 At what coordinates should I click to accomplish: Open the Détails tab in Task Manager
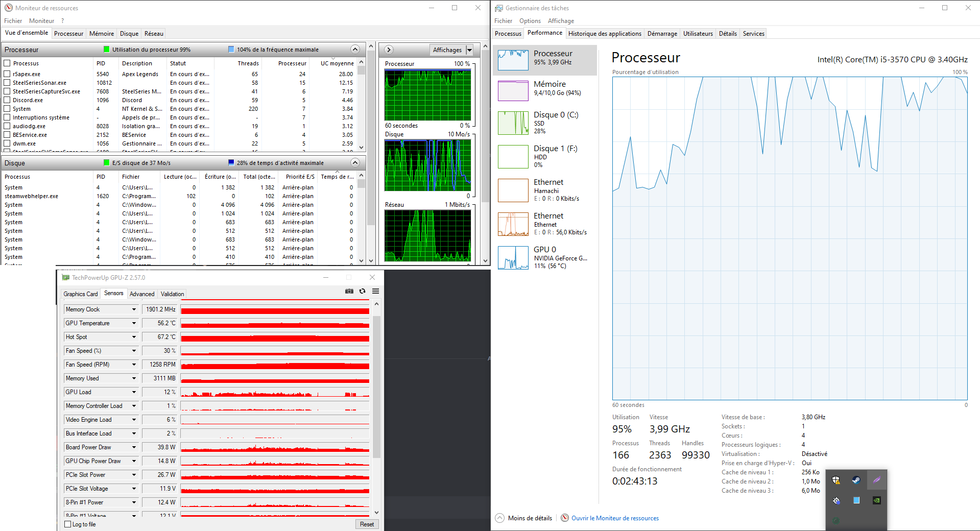[728, 34]
